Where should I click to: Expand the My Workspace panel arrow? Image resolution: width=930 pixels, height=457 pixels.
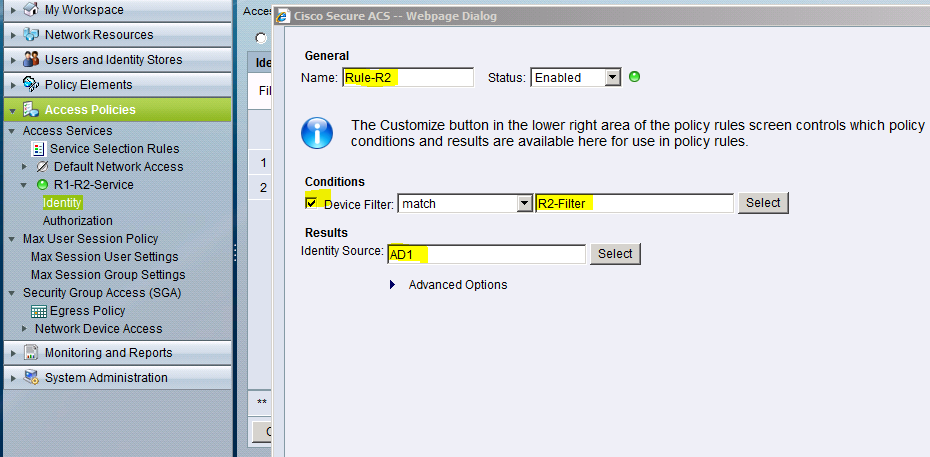pyautogui.click(x=14, y=10)
